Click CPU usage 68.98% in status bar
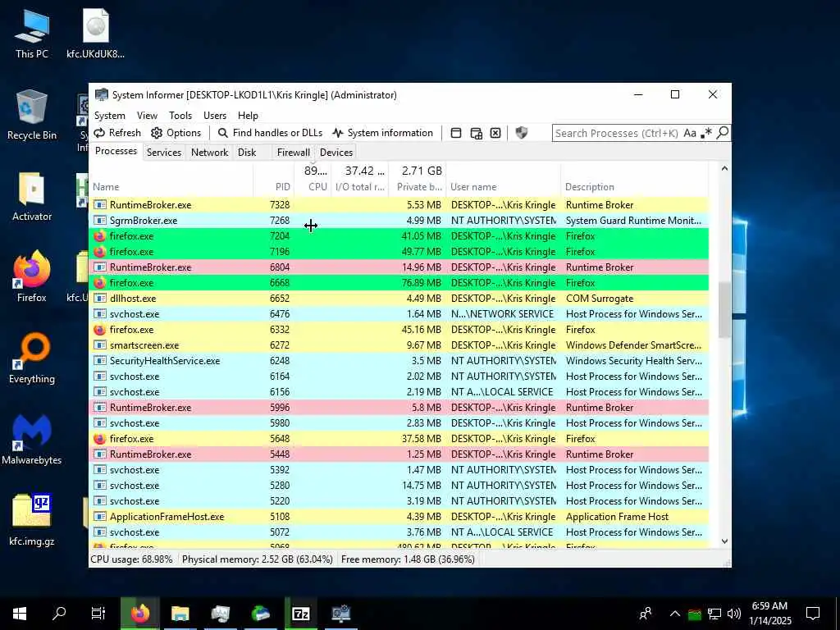Image resolution: width=840 pixels, height=630 pixels. pos(132,559)
